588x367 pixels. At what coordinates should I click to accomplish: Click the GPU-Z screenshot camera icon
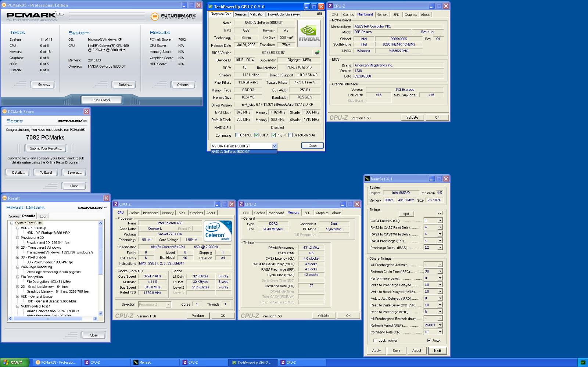(x=320, y=14)
